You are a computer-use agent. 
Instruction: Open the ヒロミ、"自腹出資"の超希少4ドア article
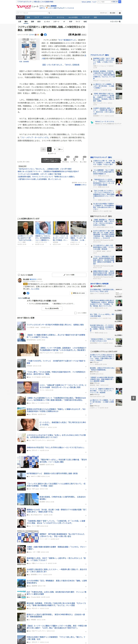coord(63,386)
